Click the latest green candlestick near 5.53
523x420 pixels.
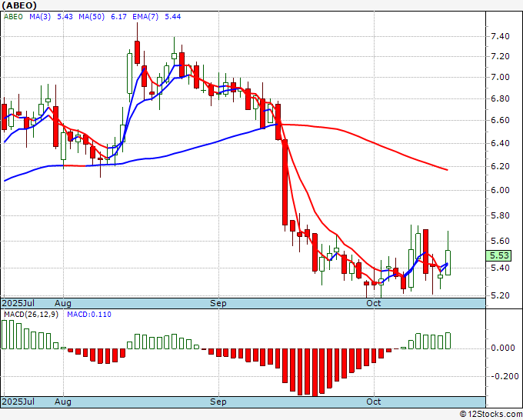click(448, 263)
